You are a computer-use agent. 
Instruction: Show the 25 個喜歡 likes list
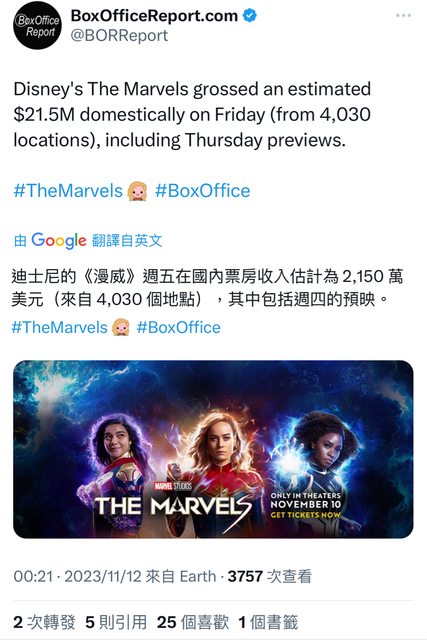point(193,622)
